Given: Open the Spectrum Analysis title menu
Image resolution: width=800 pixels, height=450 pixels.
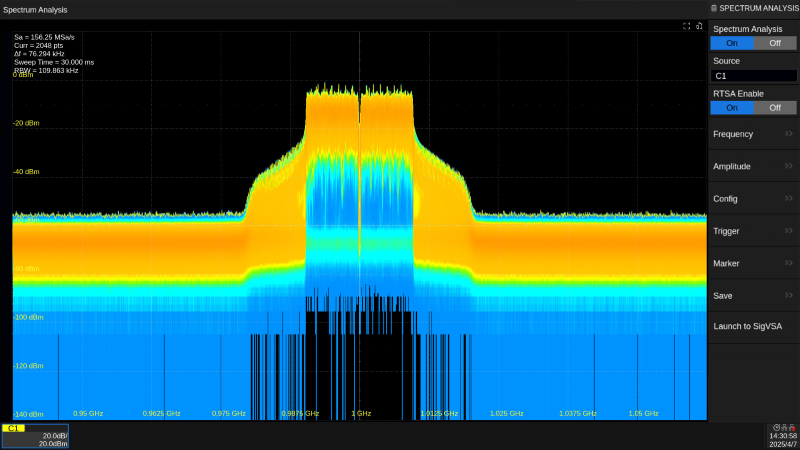Looking at the screenshot, I should (35, 9).
